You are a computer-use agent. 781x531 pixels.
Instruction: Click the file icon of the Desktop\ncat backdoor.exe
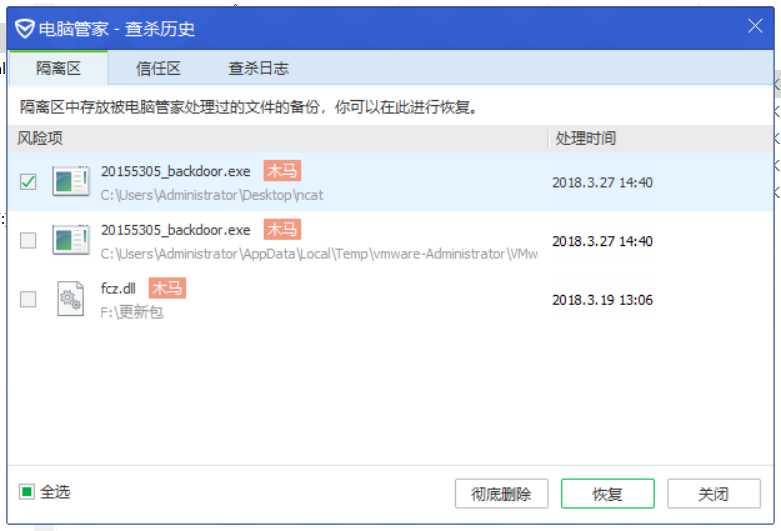click(71, 181)
